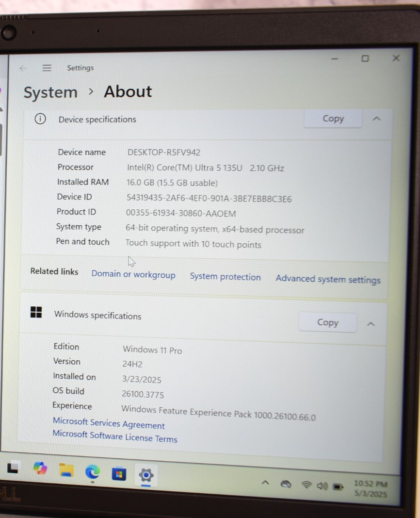Open Advanced system settings link
The image size is (420, 518).
(328, 280)
